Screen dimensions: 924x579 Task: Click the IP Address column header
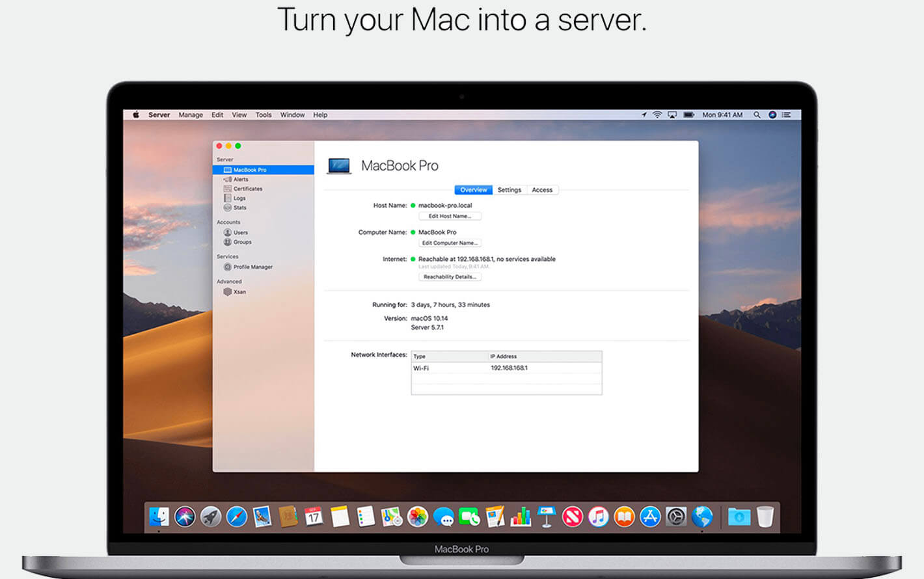pyautogui.click(x=545, y=357)
